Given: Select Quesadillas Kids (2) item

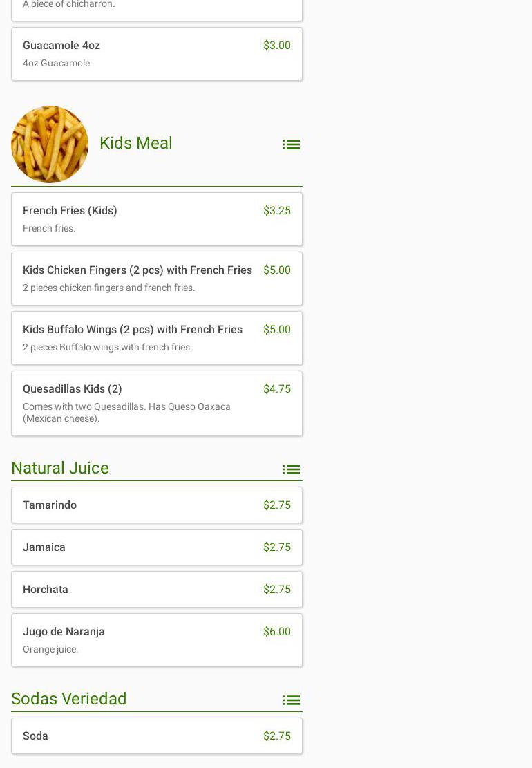Looking at the screenshot, I should click(157, 403).
